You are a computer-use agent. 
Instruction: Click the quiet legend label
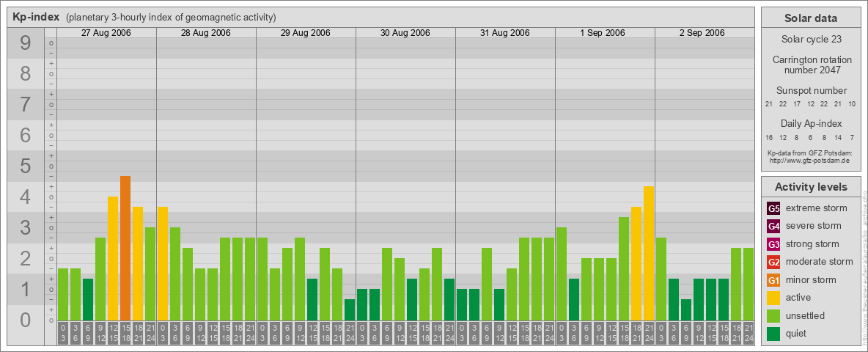coord(798,333)
